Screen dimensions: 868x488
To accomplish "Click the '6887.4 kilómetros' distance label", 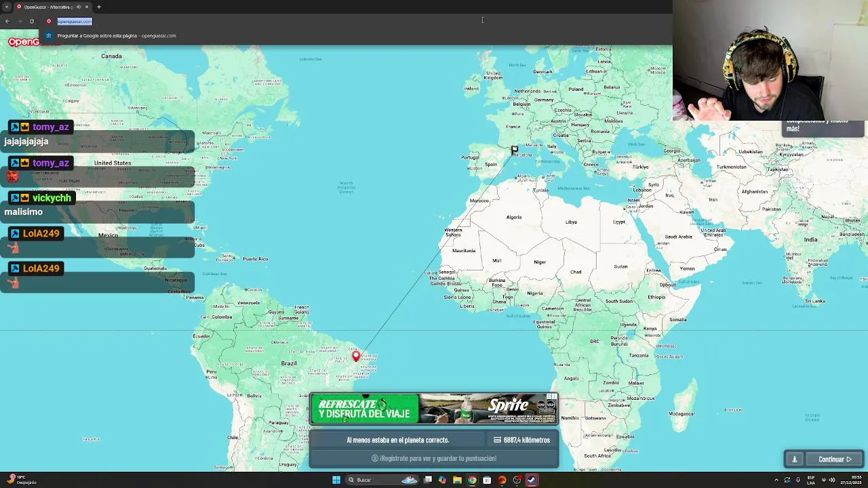I will [521, 440].
